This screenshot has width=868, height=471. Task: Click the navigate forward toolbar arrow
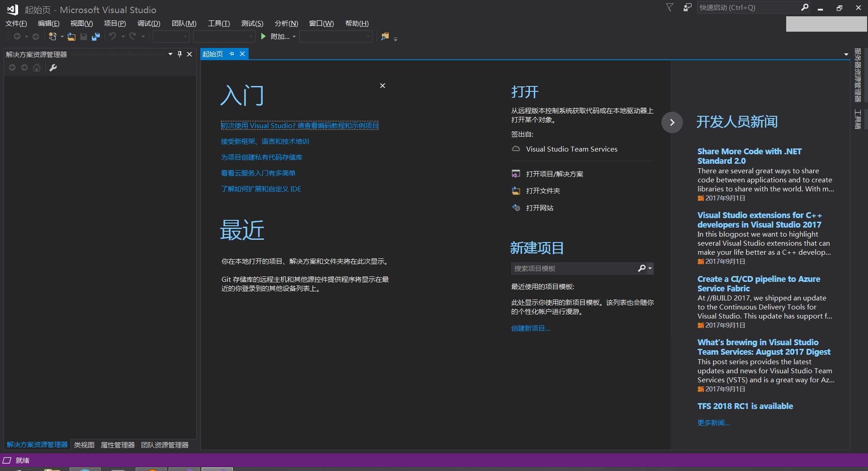pyautogui.click(x=36, y=37)
